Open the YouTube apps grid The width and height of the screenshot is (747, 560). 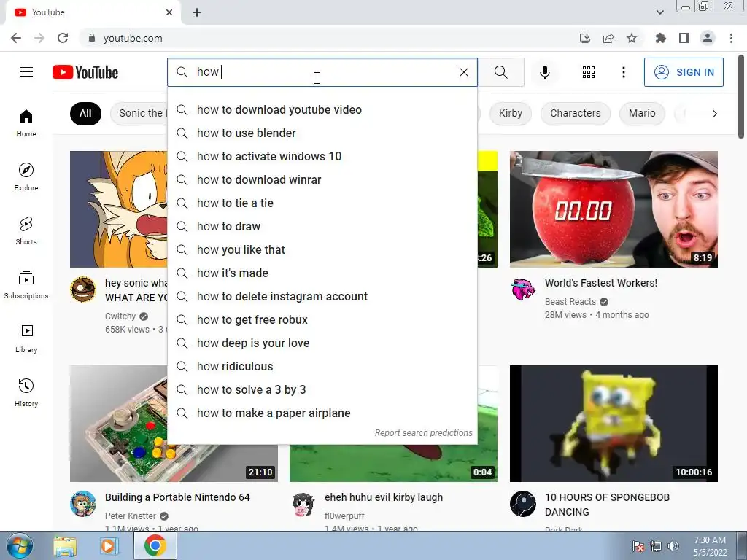[x=589, y=72]
